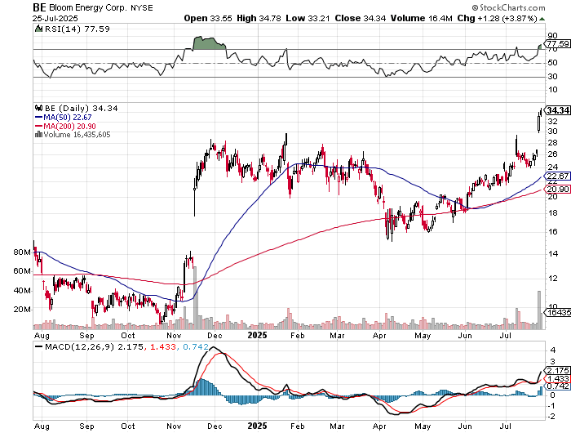Select the Chg +1.28 (+3.87%) value
Screen dimensions: 571x433
pyautogui.click(x=497, y=18)
